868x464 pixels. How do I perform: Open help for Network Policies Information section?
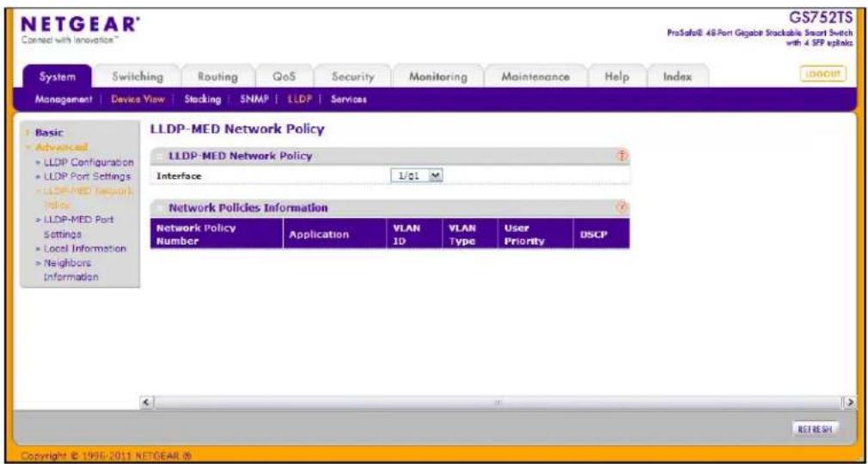click(x=623, y=208)
